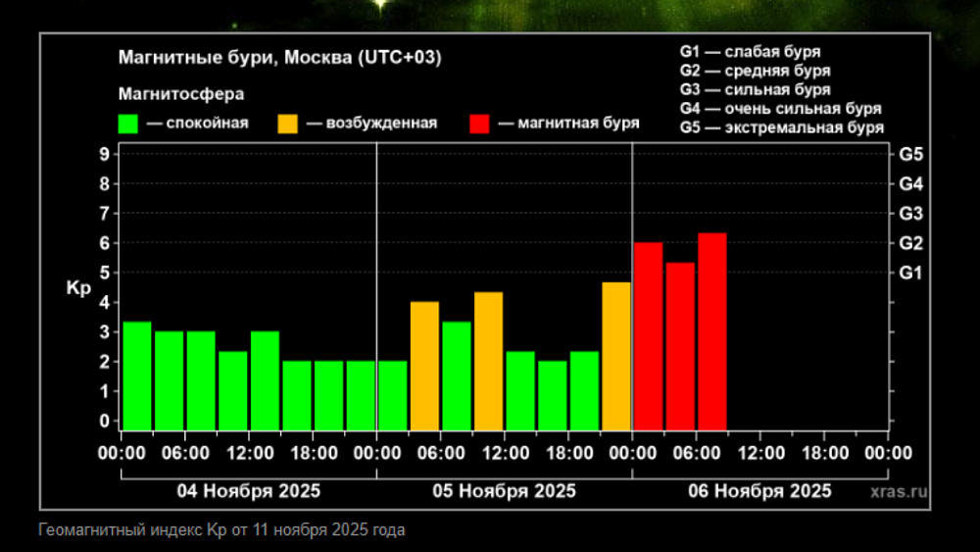980x552 pixels.
Task: Select the first orange bar on 05 Ноября
Action: [x=424, y=366]
